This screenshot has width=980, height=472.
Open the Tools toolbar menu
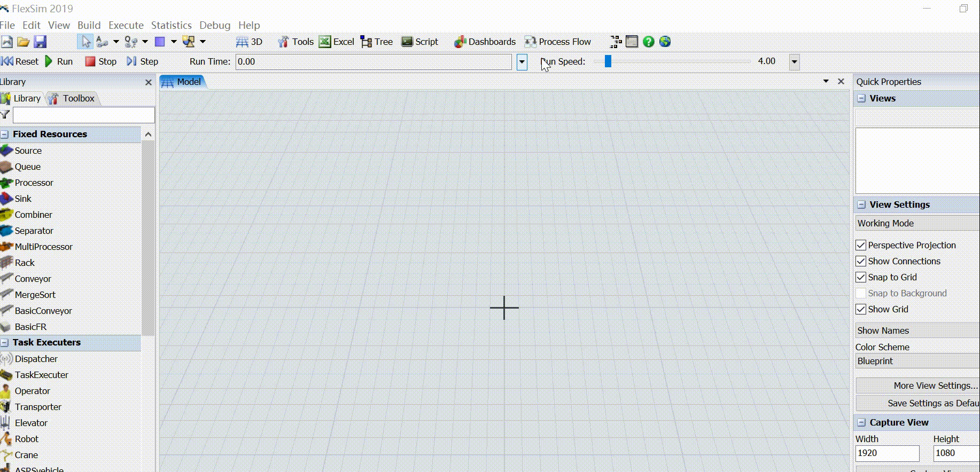[295, 42]
